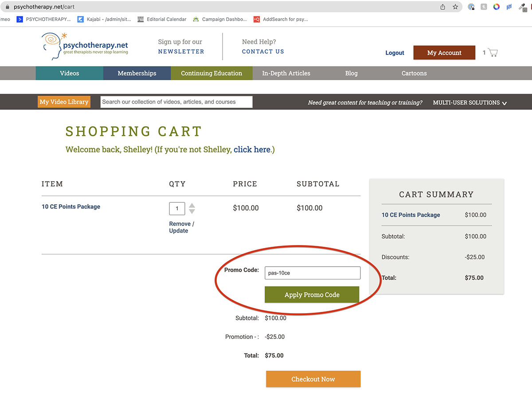Open 10 CE Points Package in Cart Summary

(x=411, y=215)
